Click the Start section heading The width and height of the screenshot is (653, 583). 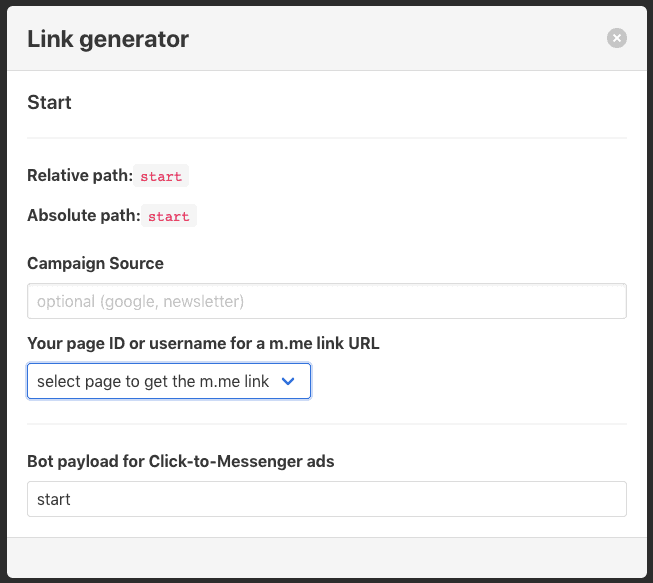(49, 102)
